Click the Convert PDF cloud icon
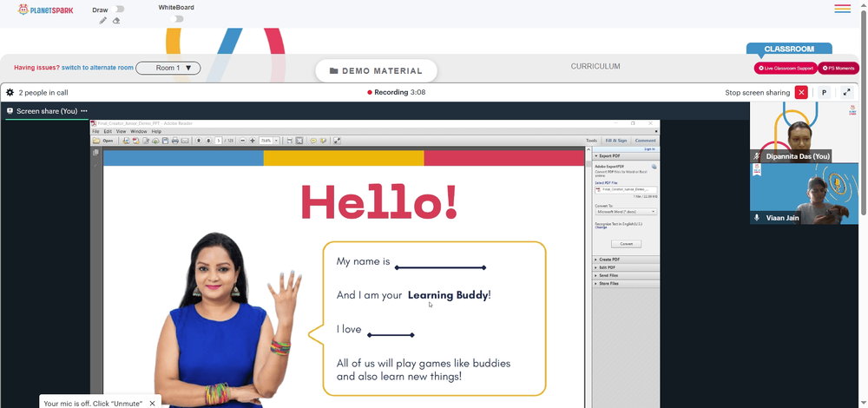Image resolution: width=868 pixels, height=408 pixels. 155,141
